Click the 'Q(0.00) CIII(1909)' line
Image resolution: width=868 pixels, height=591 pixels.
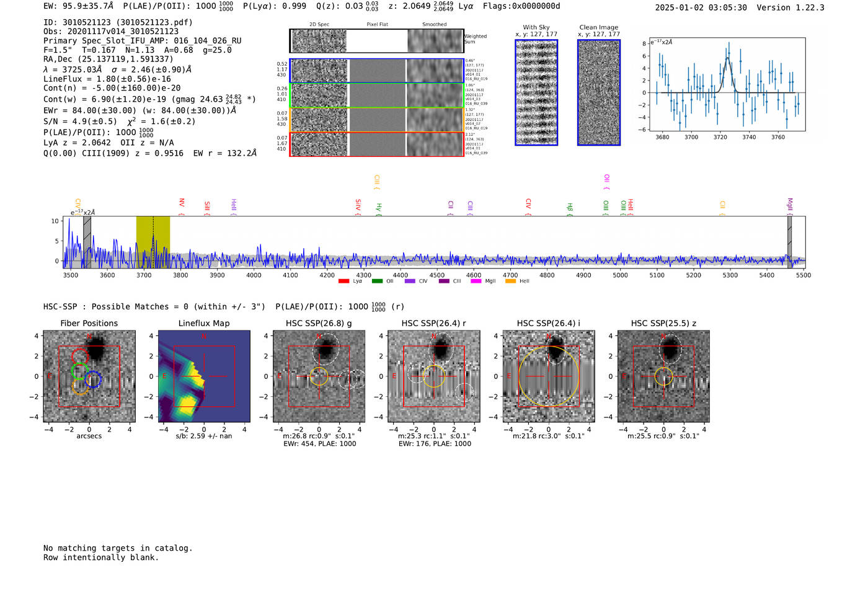point(150,153)
